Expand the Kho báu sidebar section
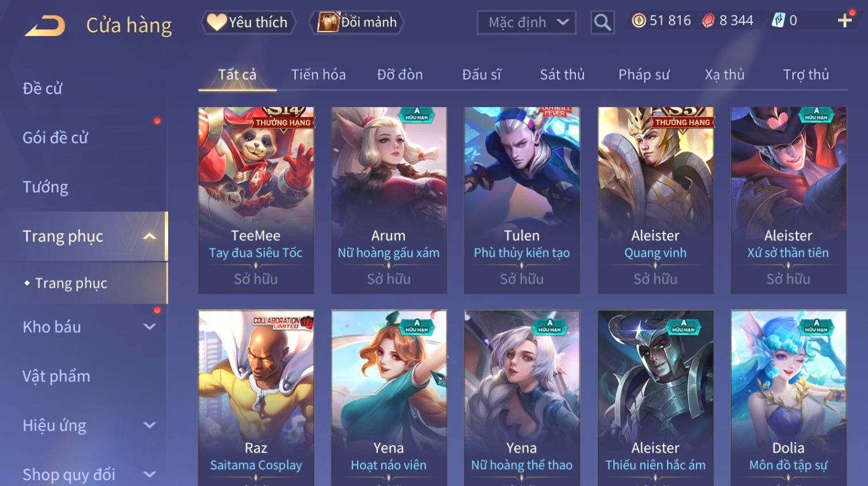The height and width of the screenshot is (486, 868). point(150,327)
